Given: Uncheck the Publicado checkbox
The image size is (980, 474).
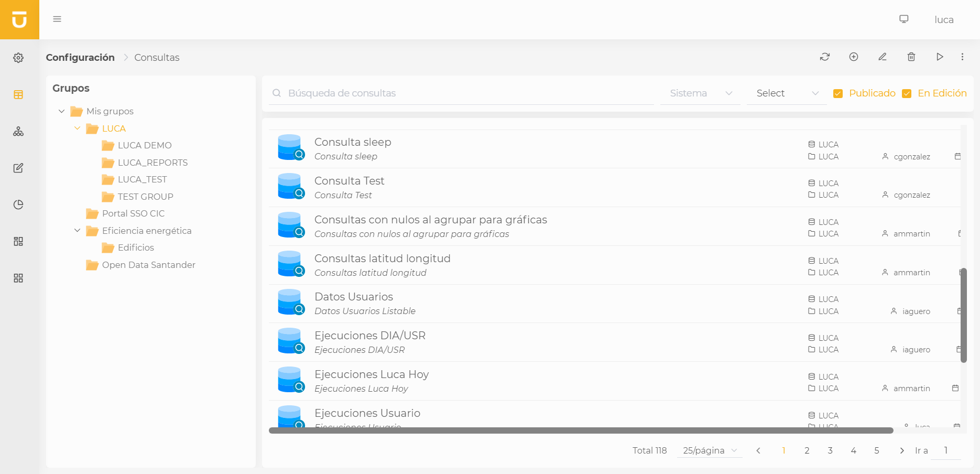Looking at the screenshot, I should pyautogui.click(x=838, y=93).
